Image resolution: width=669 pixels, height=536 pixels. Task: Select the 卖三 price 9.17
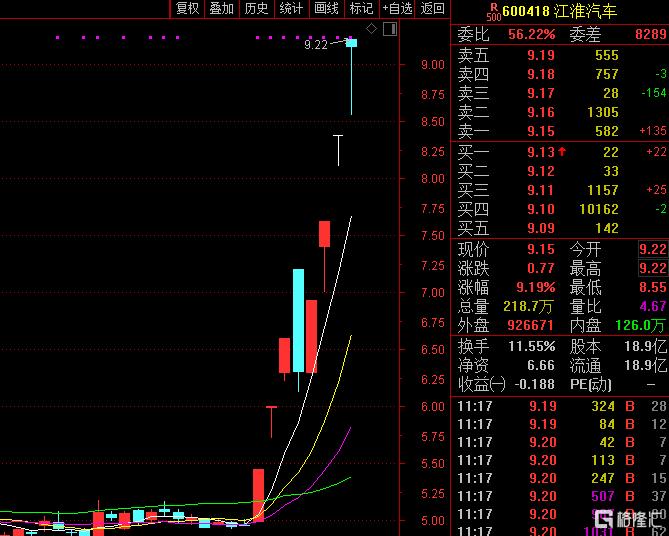coord(541,93)
